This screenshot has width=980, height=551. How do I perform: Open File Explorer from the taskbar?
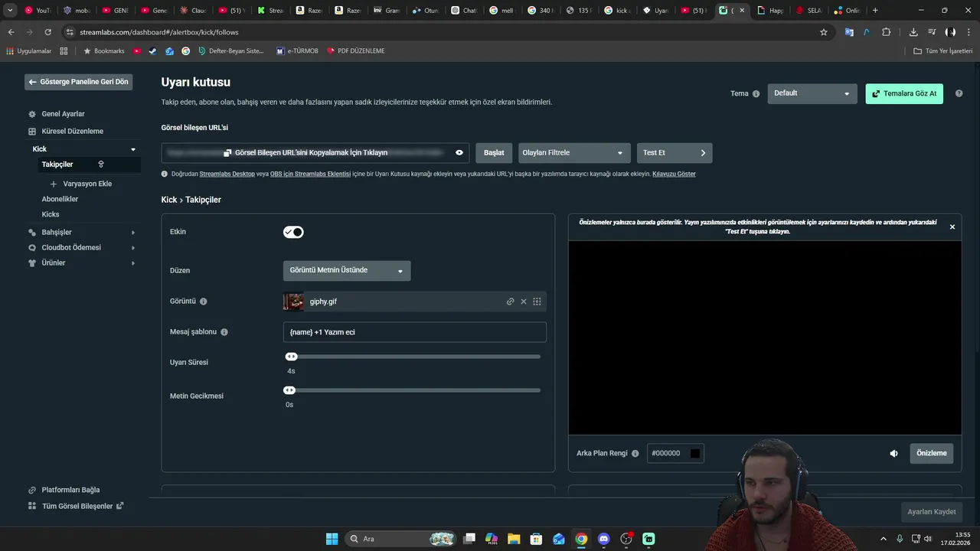[x=514, y=539]
